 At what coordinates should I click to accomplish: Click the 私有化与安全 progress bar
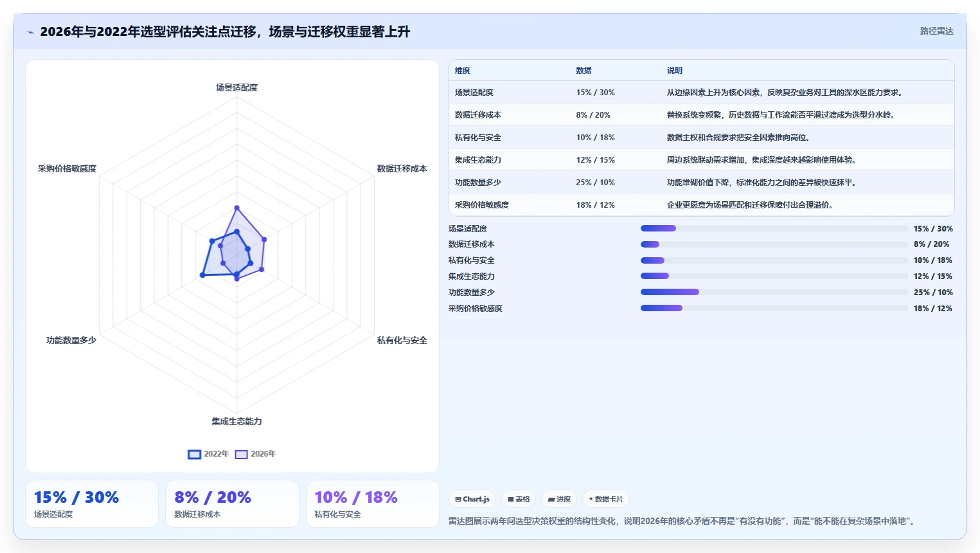coord(774,260)
